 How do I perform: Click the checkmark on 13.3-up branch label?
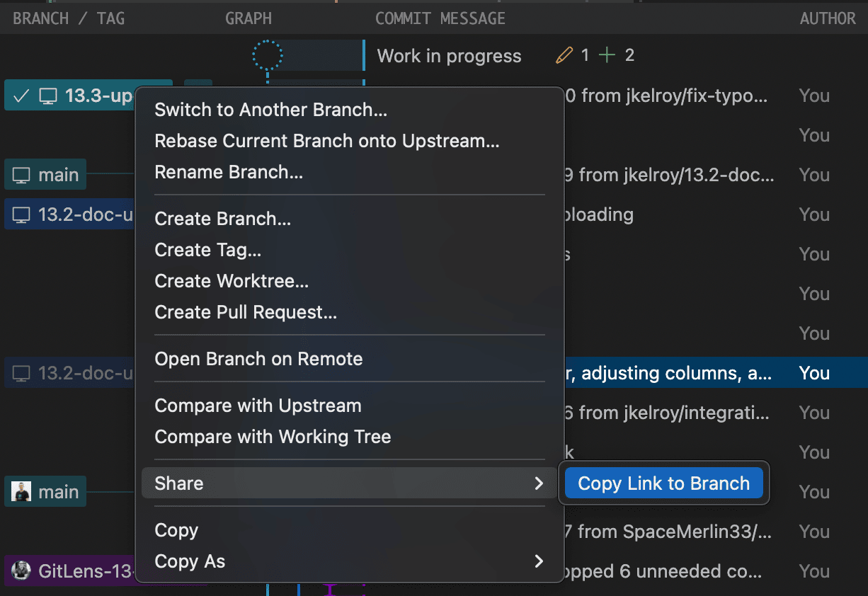[21, 96]
